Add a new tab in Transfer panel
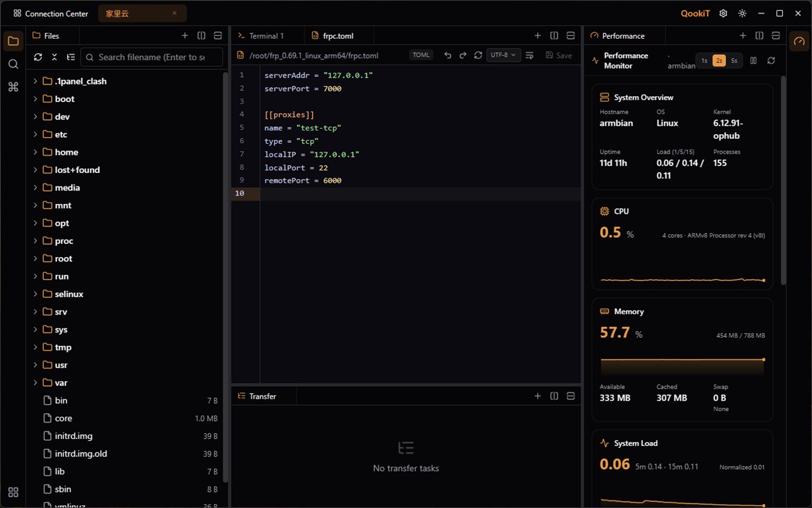This screenshot has width=812, height=508. (538, 396)
